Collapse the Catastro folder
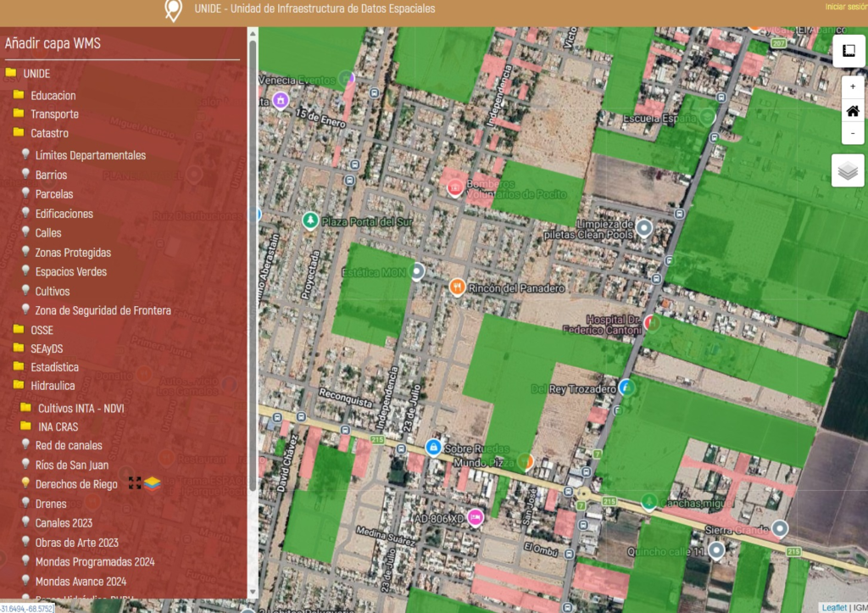This screenshot has width=868, height=613. (19, 133)
